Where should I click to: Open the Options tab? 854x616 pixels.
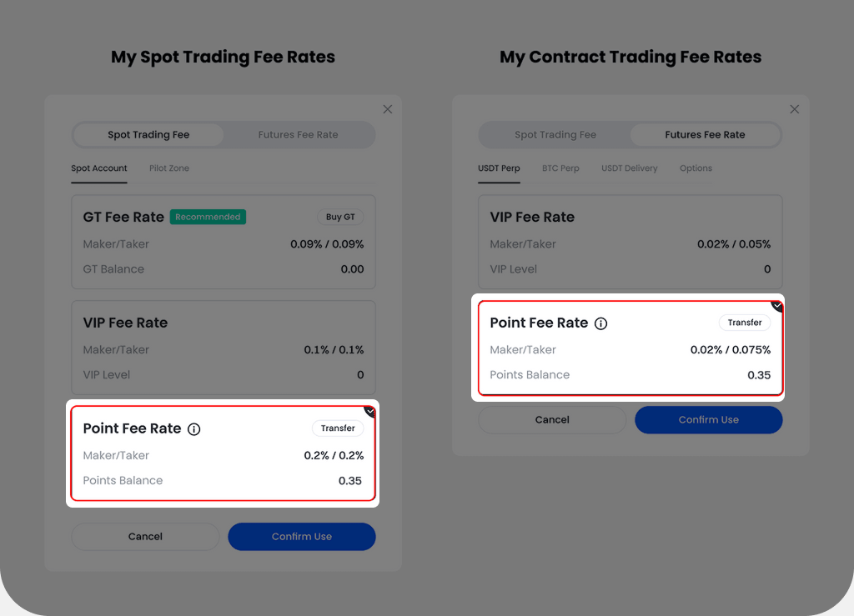pos(696,168)
